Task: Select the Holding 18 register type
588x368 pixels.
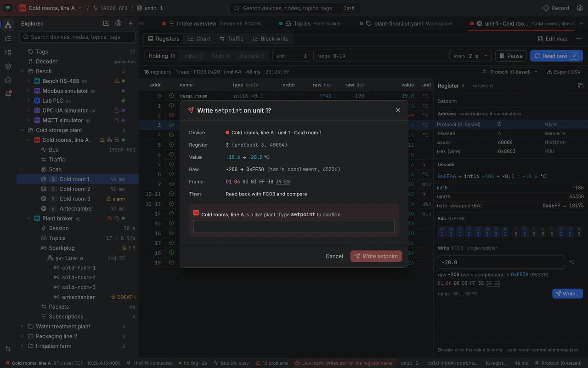Action: [x=162, y=56]
